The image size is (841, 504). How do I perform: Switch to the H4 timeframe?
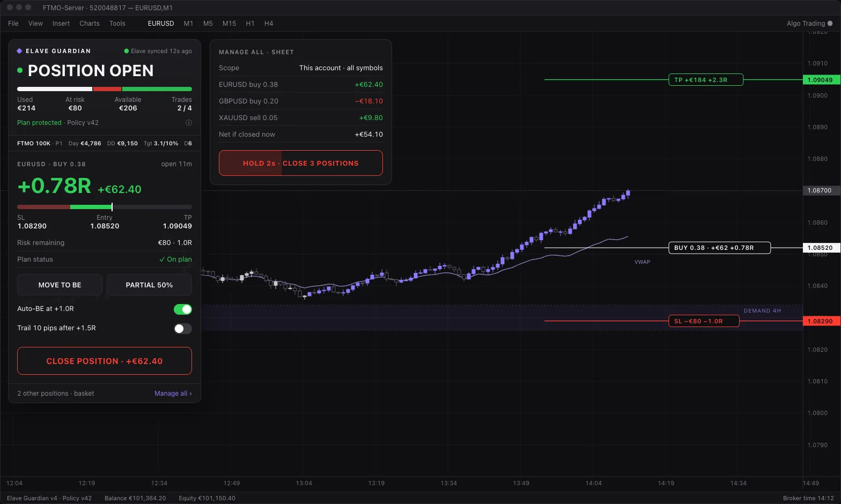click(x=269, y=24)
